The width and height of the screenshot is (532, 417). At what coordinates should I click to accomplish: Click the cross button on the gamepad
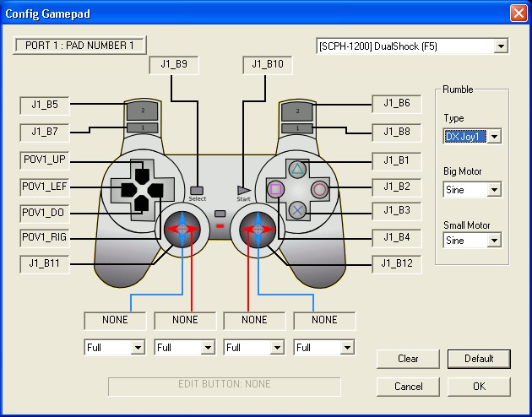pyautogui.click(x=297, y=210)
